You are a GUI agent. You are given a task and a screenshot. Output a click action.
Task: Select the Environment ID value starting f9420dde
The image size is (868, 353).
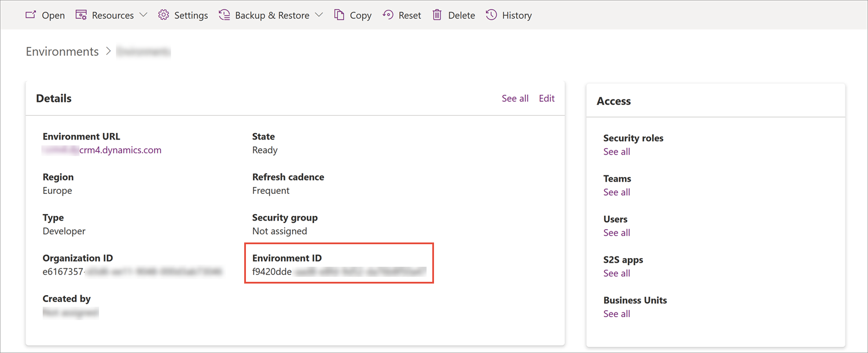(x=340, y=271)
